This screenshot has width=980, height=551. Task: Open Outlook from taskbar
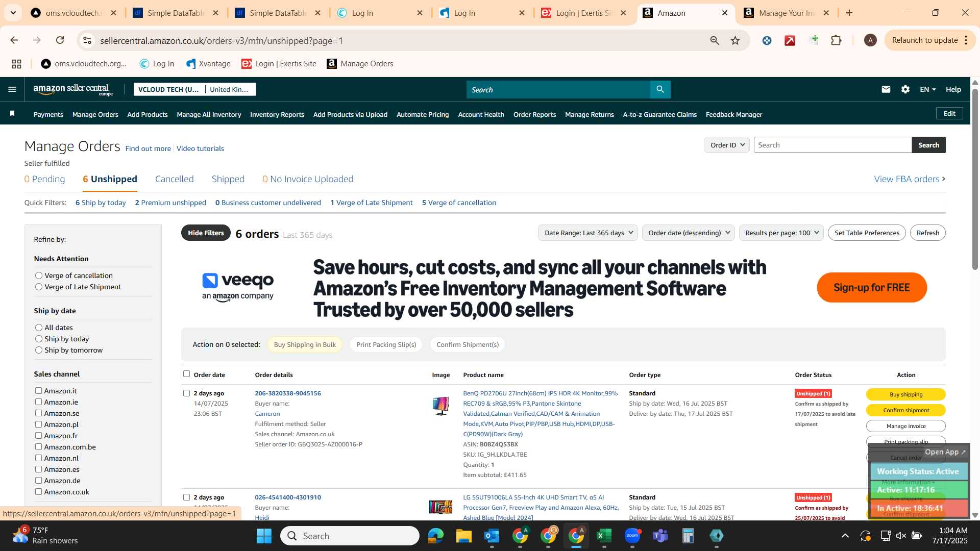tap(492, 536)
